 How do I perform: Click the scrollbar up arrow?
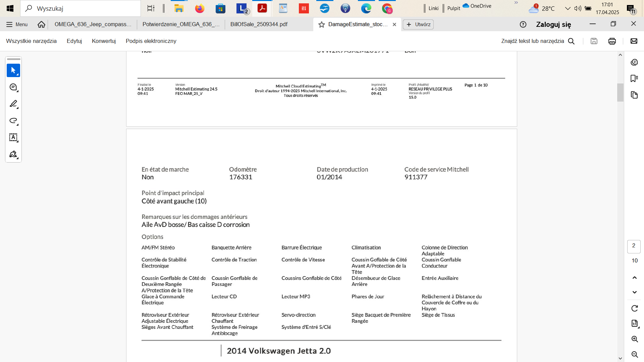(x=620, y=55)
